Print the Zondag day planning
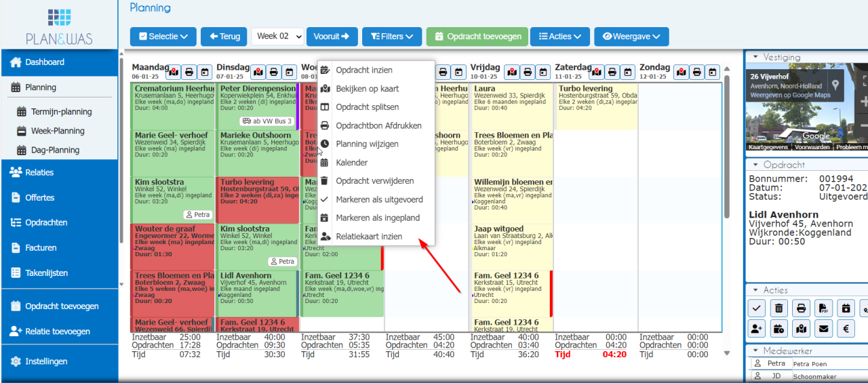The image size is (868, 383). click(697, 71)
